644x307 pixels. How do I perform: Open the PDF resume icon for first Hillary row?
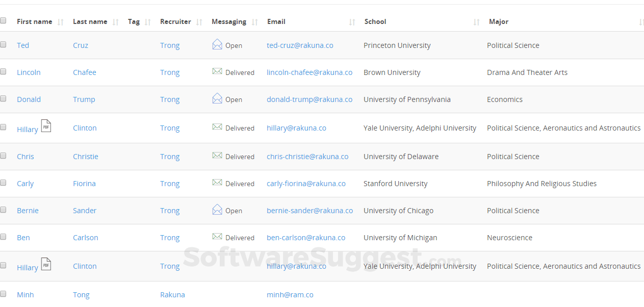[x=46, y=126]
